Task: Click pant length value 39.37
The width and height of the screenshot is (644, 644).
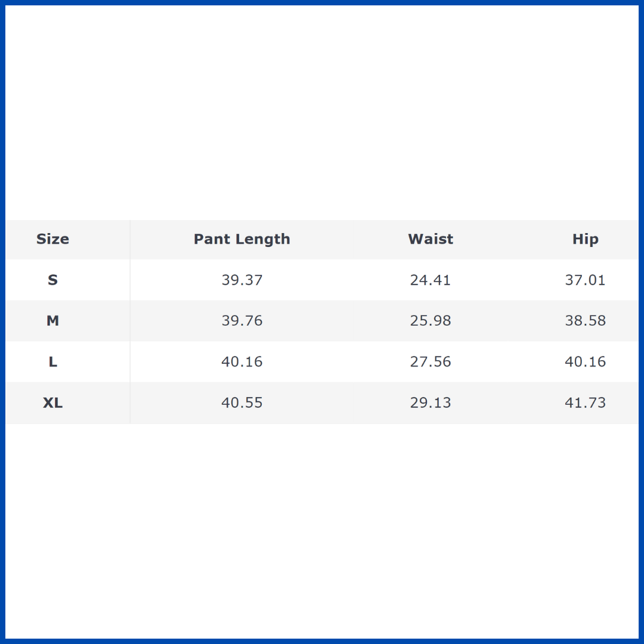Action: click(x=241, y=280)
